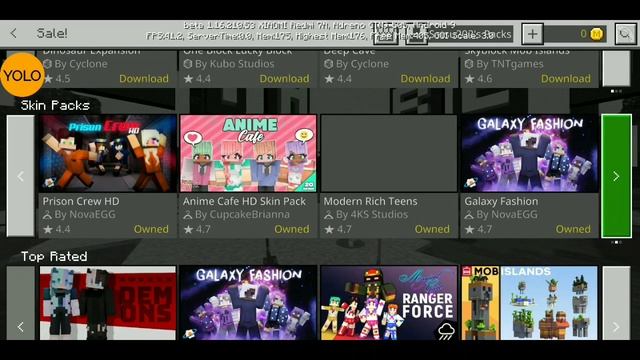Select the Modern Rich Teens title
Image resolution: width=640 pixels, height=360 pixels.
coord(370,201)
